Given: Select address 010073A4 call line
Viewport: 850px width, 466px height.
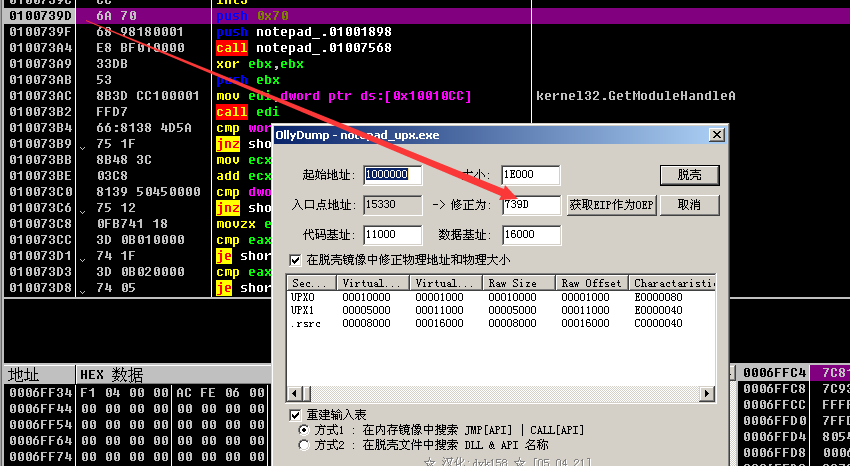Looking at the screenshot, I should coord(40,48).
